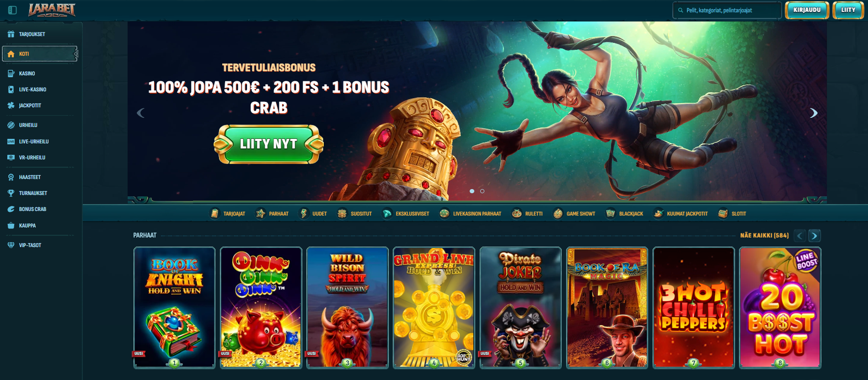Show the next banner with the right arrow
868x380 pixels.
click(814, 113)
